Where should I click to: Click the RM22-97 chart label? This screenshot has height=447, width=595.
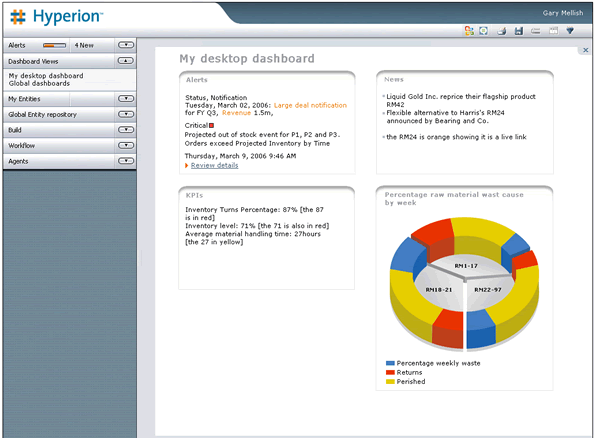[x=488, y=290]
